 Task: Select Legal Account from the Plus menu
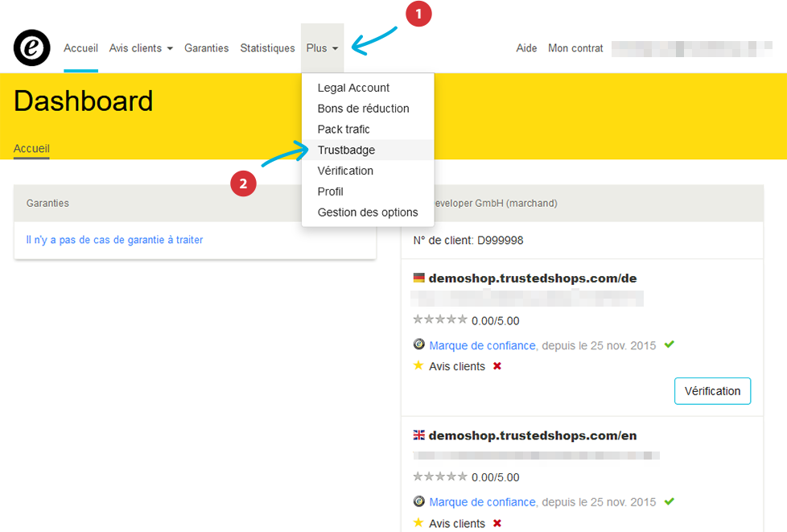pyautogui.click(x=368, y=88)
